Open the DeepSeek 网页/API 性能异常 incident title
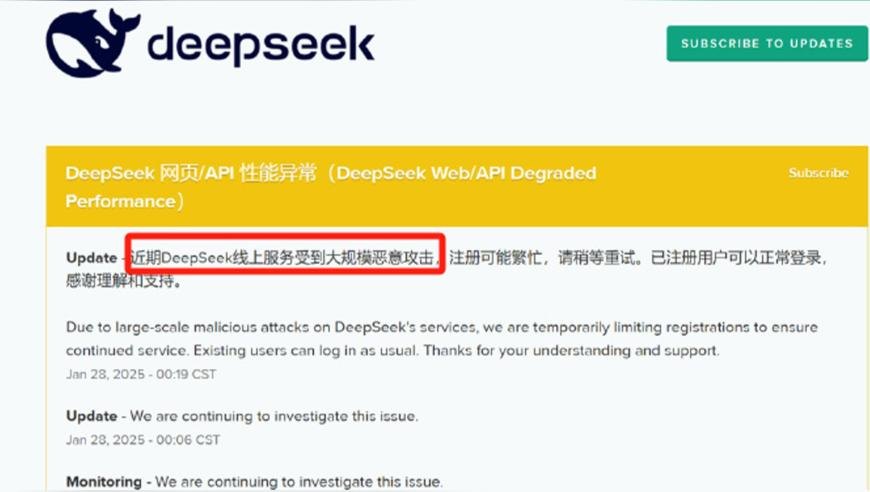Viewport: 870px width, 492px height. pyautogui.click(x=331, y=186)
